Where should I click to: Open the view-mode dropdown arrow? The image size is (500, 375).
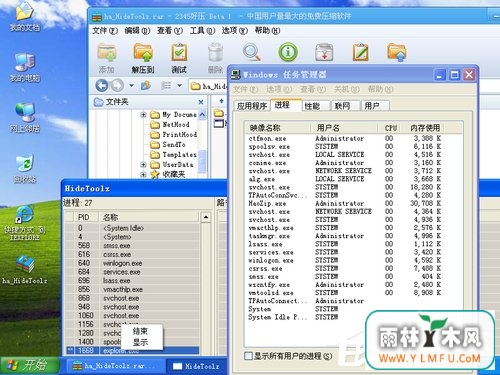click(x=180, y=86)
